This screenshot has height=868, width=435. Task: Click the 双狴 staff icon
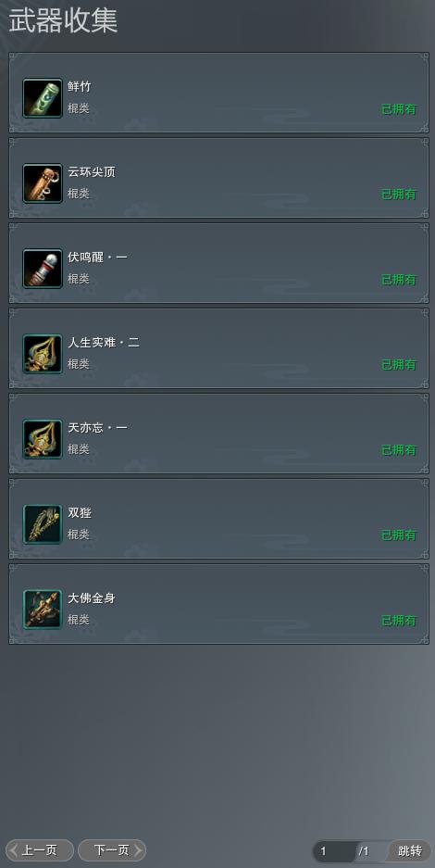tap(43, 524)
